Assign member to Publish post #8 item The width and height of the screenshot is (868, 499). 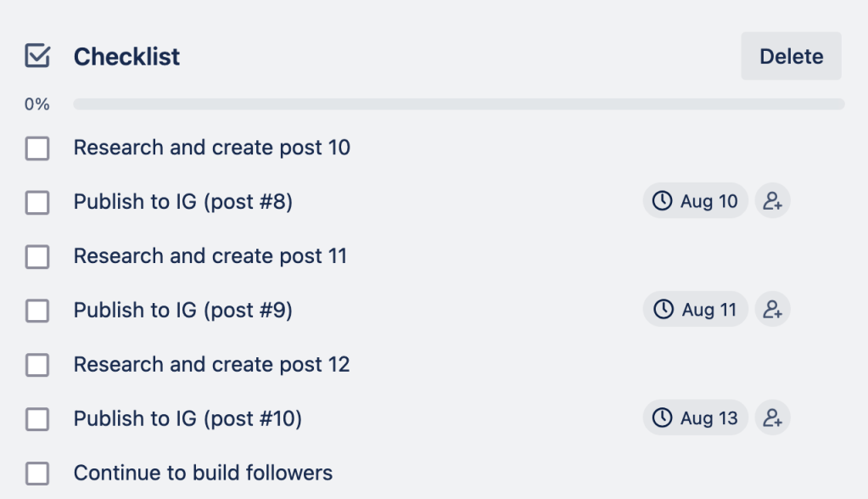772,201
